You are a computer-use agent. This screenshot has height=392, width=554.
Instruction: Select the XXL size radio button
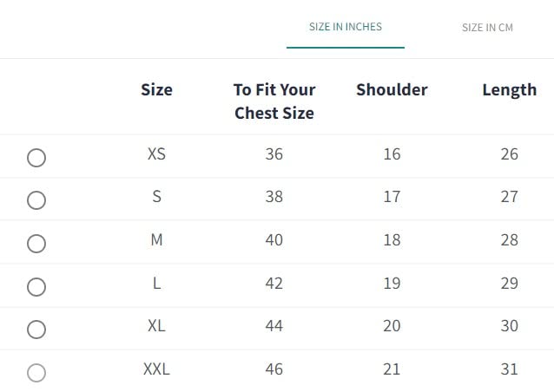point(36,373)
